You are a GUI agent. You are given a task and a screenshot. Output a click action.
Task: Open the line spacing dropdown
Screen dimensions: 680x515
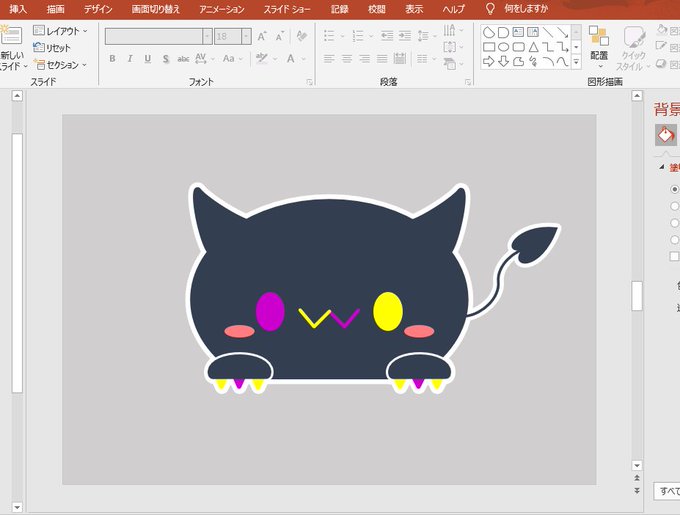click(x=426, y=36)
